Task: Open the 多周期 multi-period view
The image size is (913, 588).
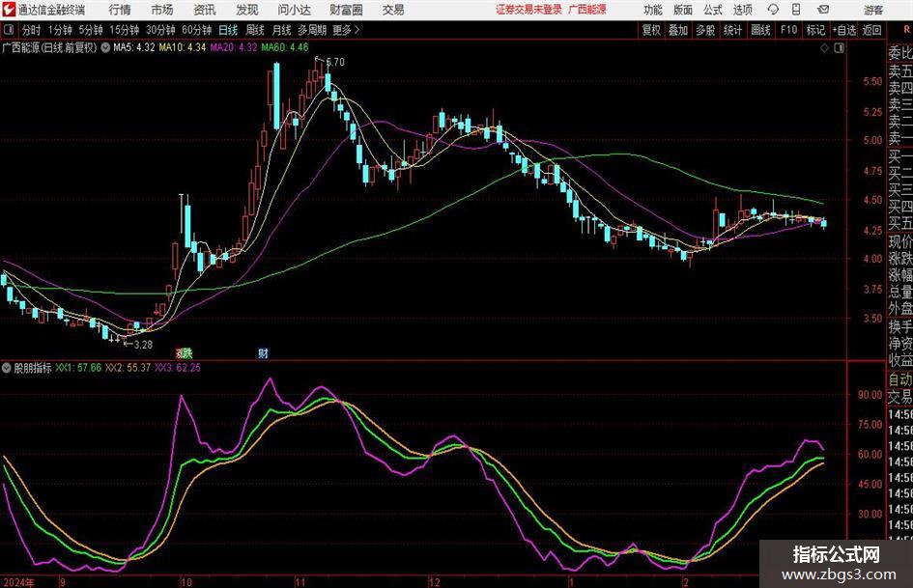Action: click(312, 30)
